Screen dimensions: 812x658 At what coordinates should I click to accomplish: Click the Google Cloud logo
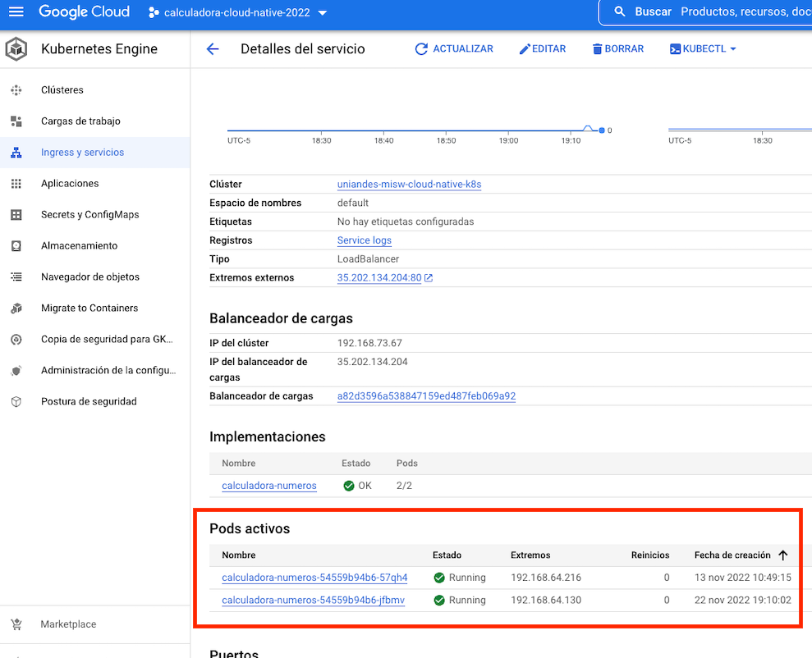[x=84, y=12]
